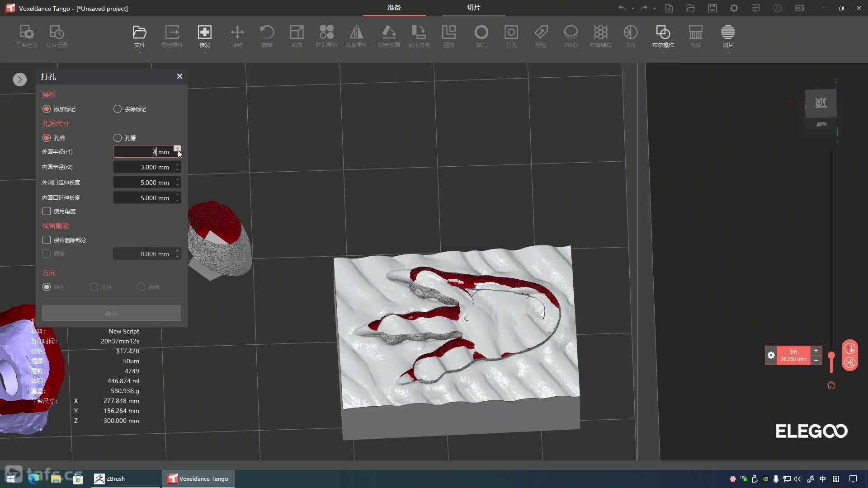Click the slice direction up-down arrows button
The height and width of the screenshot is (488, 868).
click(x=850, y=348)
